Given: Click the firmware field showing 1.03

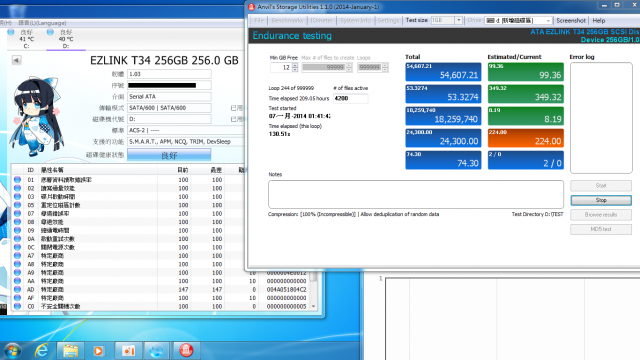Looking at the screenshot, I should (169, 74).
